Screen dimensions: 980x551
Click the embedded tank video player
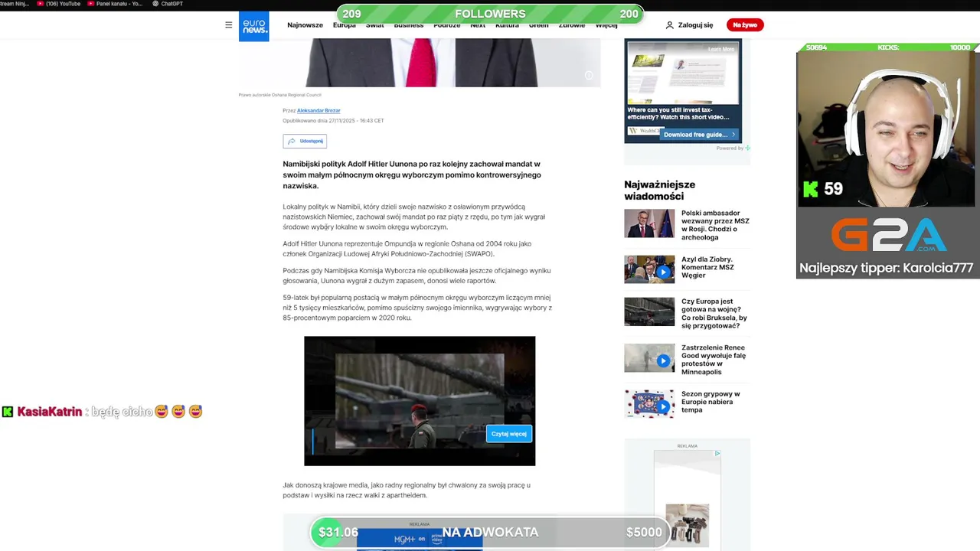(x=420, y=401)
